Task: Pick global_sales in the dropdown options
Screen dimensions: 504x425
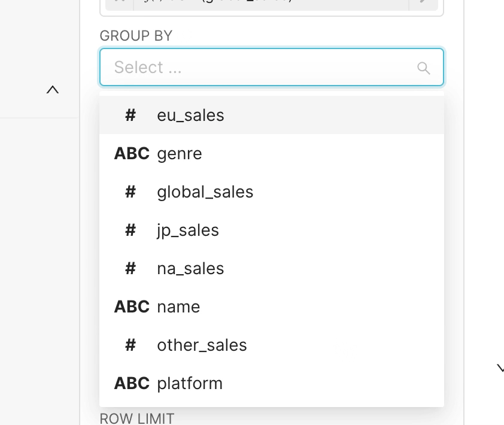Action: [x=205, y=192]
